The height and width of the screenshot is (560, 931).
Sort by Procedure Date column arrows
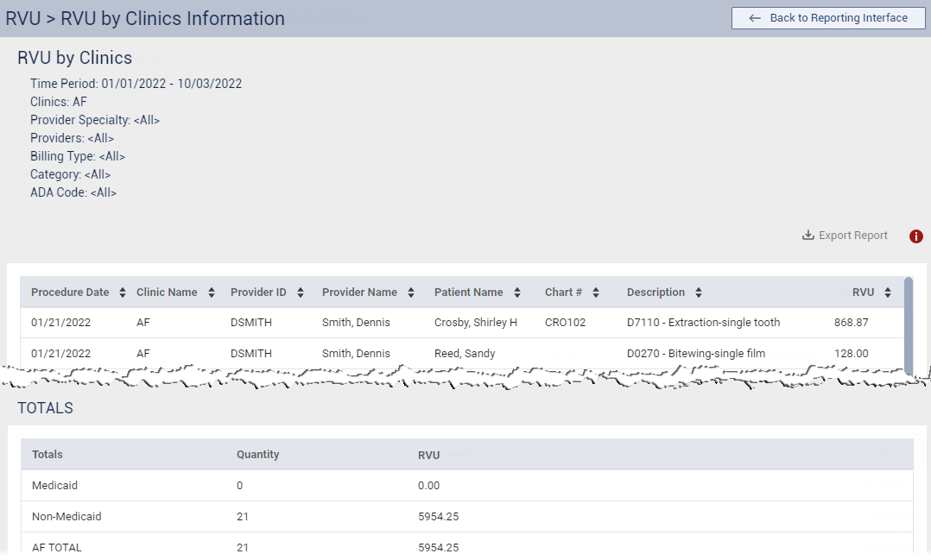coord(123,293)
